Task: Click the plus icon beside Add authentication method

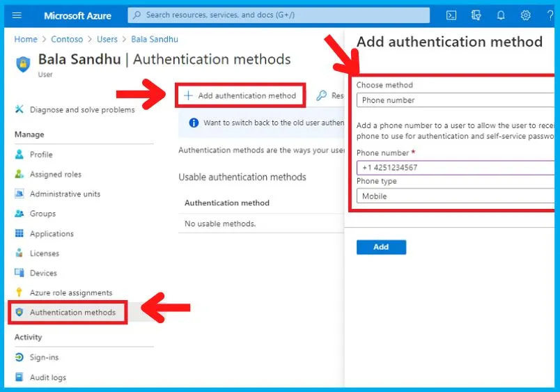Action: click(x=188, y=95)
